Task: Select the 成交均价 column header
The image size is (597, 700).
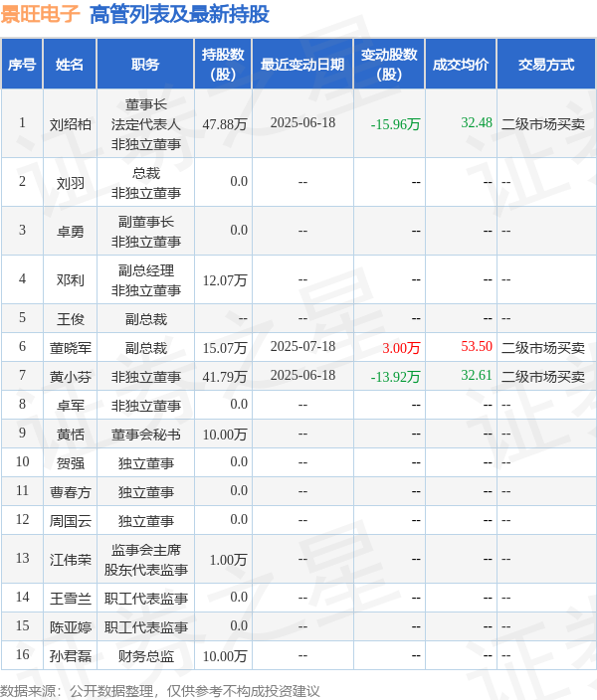Action: 461,65
